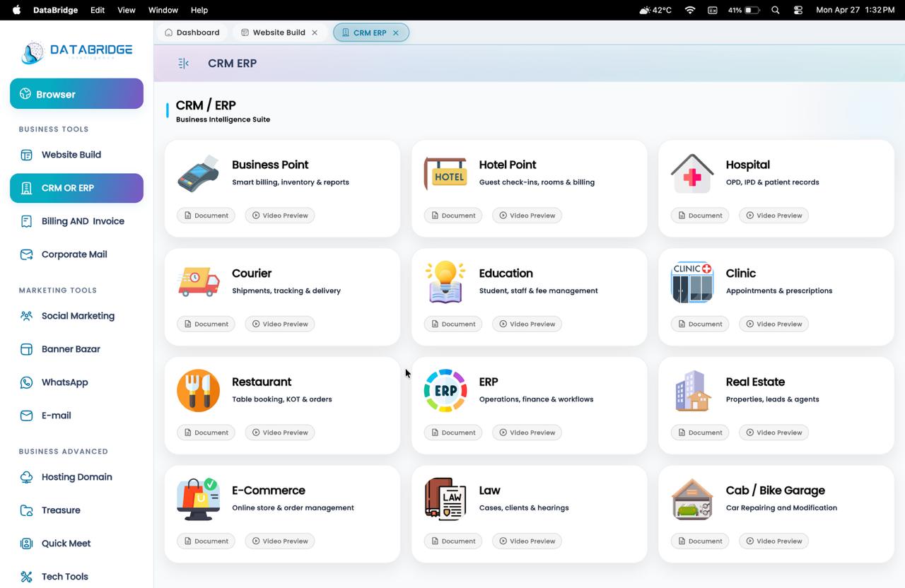This screenshot has height=588, width=905.
Task: Play Clinic Video Preview
Action: [773, 324]
